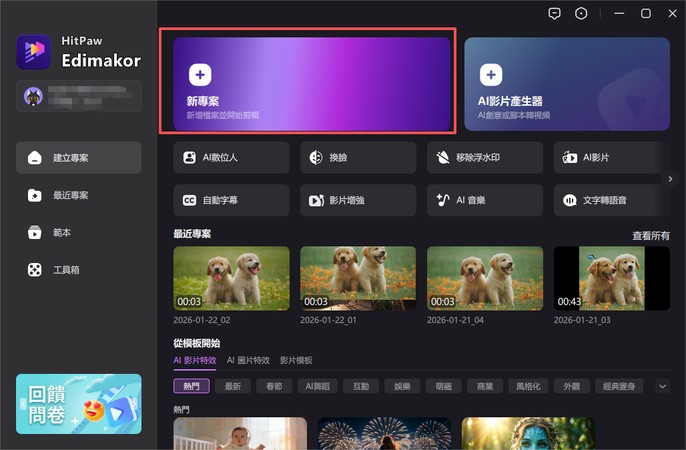Click the HitPaw Edimakor logo icon
Screen dimensions: 686x450
(x=34, y=52)
